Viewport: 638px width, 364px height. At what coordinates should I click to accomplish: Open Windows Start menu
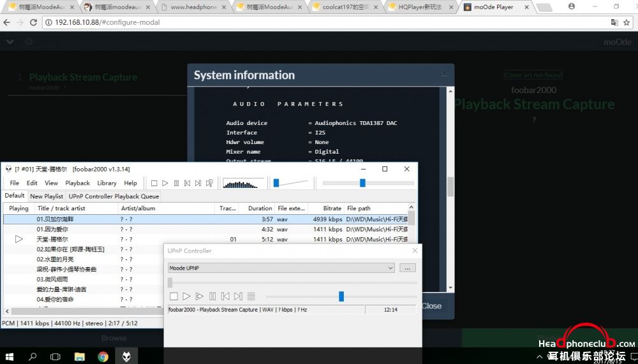[9, 357]
